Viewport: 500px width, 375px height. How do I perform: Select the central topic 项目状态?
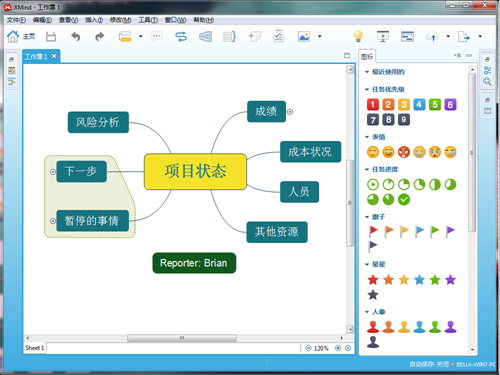coord(195,171)
